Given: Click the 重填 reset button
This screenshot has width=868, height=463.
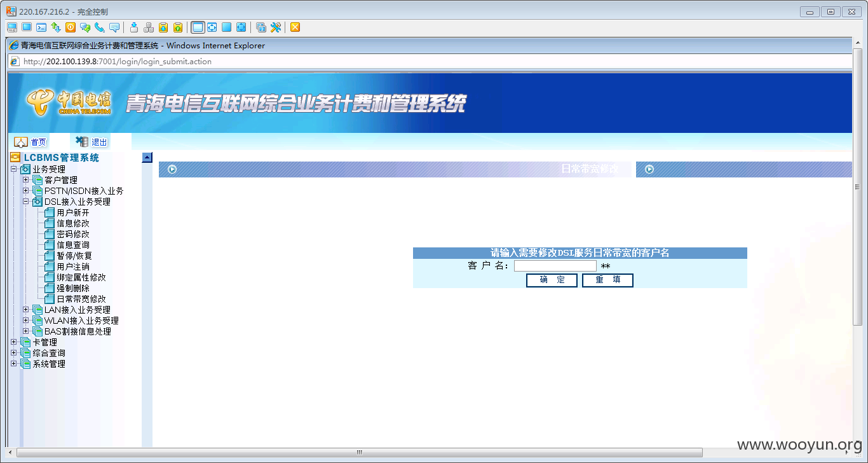Looking at the screenshot, I should click(x=607, y=280).
